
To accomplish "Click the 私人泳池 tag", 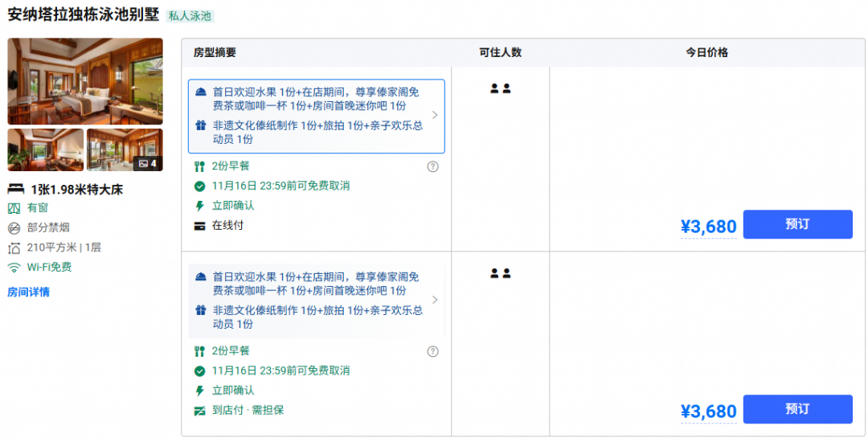I will pos(190,16).
